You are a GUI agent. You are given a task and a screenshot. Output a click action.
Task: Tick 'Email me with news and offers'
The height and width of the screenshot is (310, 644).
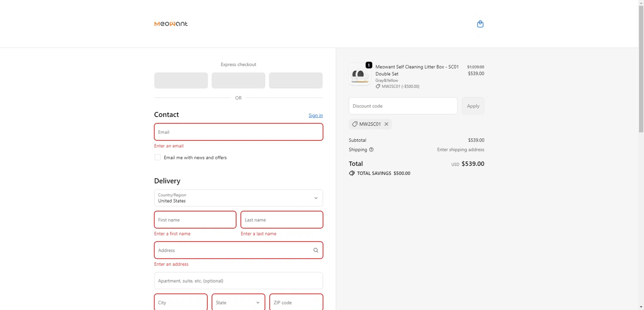pyautogui.click(x=158, y=157)
